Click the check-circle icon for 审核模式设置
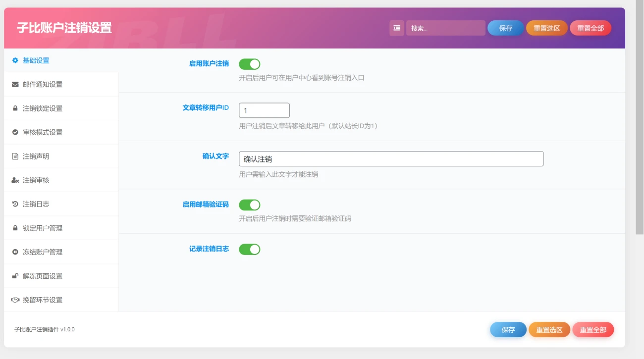Image resolution: width=644 pixels, height=359 pixels. click(x=15, y=132)
